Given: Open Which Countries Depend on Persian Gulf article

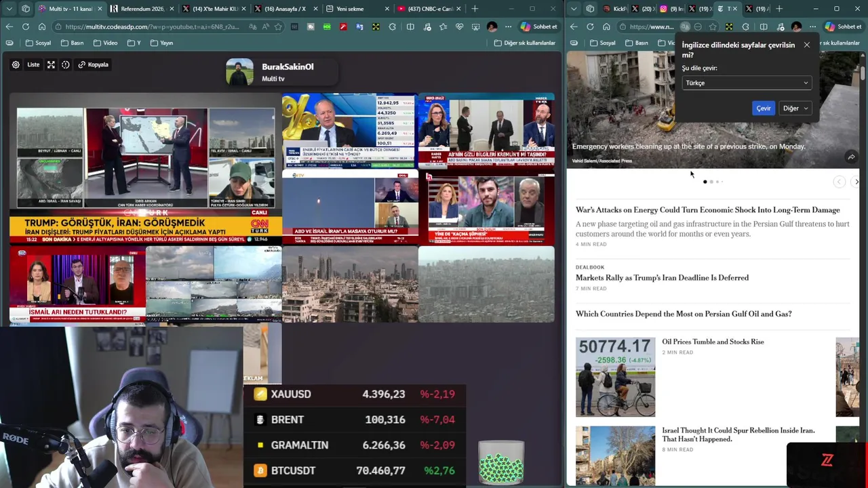Looking at the screenshot, I should tap(684, 314).
